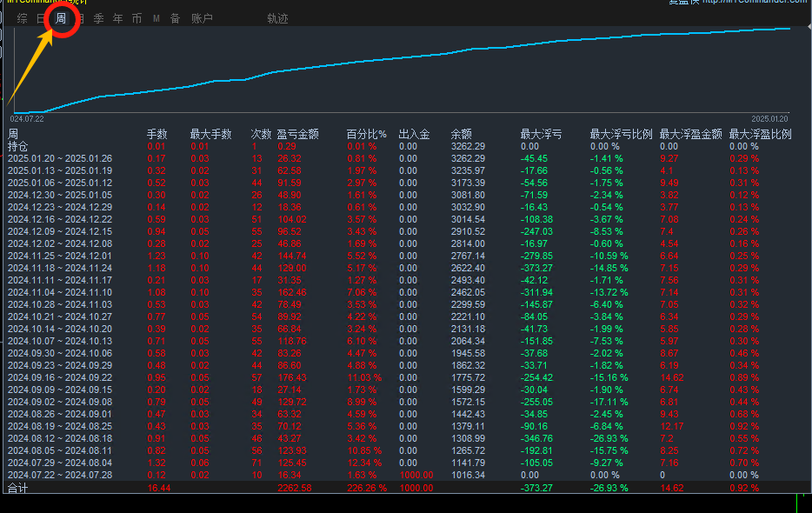Click the M tab
Viewport: 812px width, 513px height.
156,18
